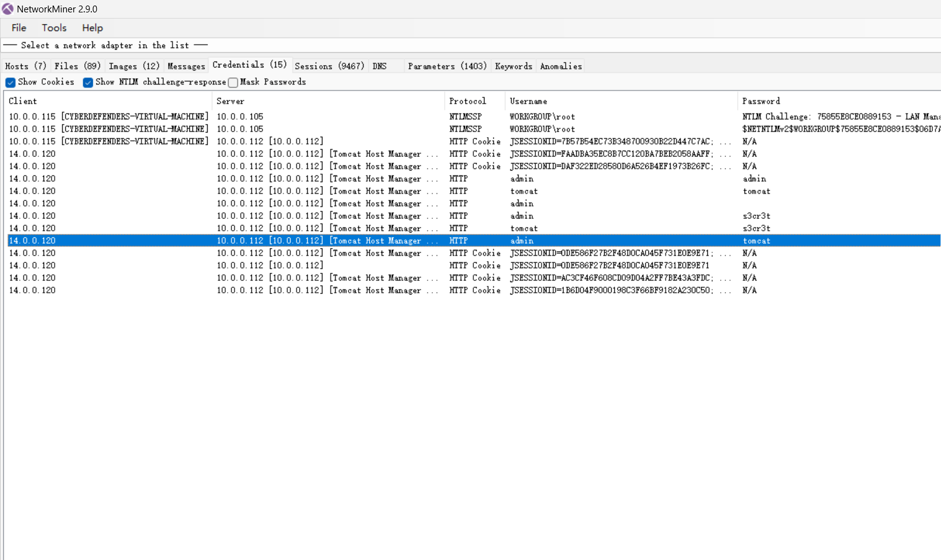Disable Show NTLM challenge-response checkbox
This screenshot has height=560, width=941.
point(88,82)
